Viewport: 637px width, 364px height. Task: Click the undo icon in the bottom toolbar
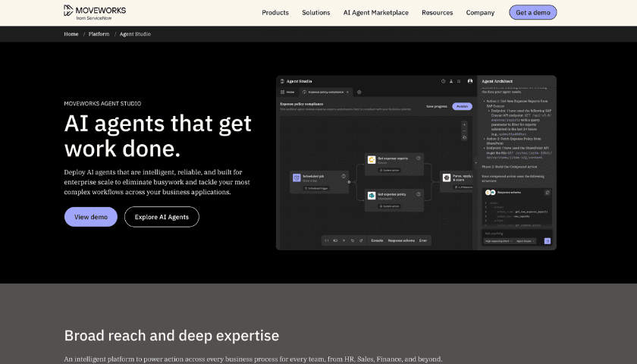(352, 240)
